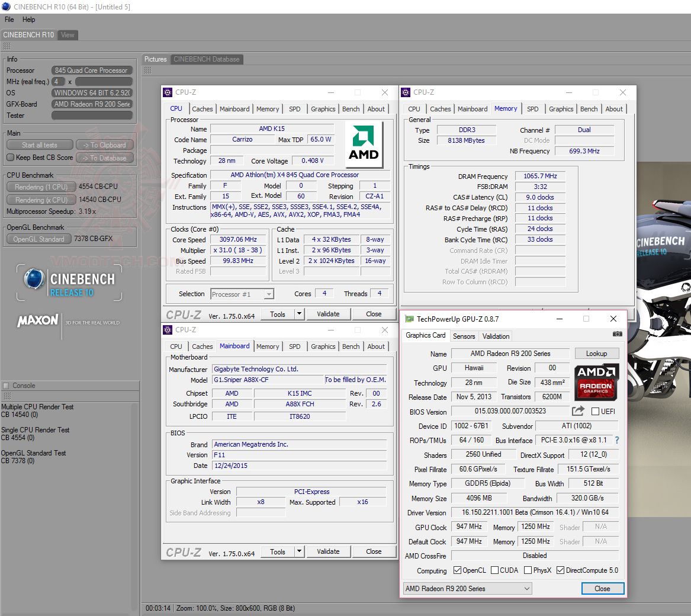Click the Start all tests button
The width and height of the screenshot is (691, 616).
click(40, 145)
